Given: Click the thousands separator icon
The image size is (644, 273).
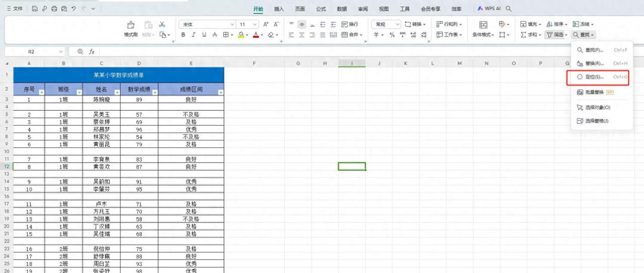Looking at the screenshot, I should (x=403, y=35).
